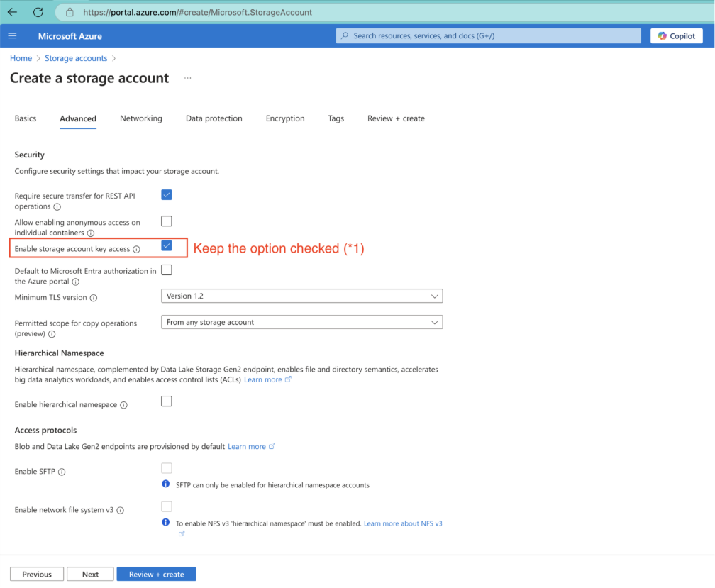The width and height of the screenshot is (715, 588).
Task: Click the search resources, services, and docs bar
Action: (488, 35)
